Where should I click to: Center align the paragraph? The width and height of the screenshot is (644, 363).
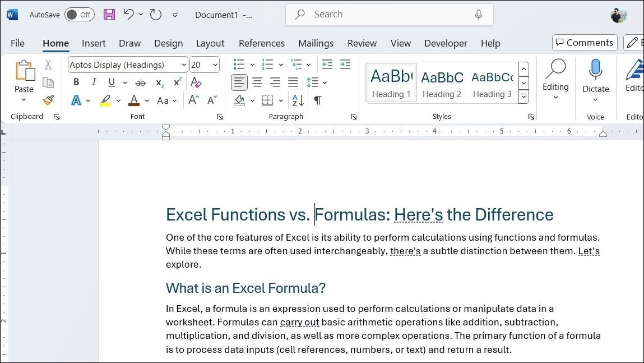257,82
